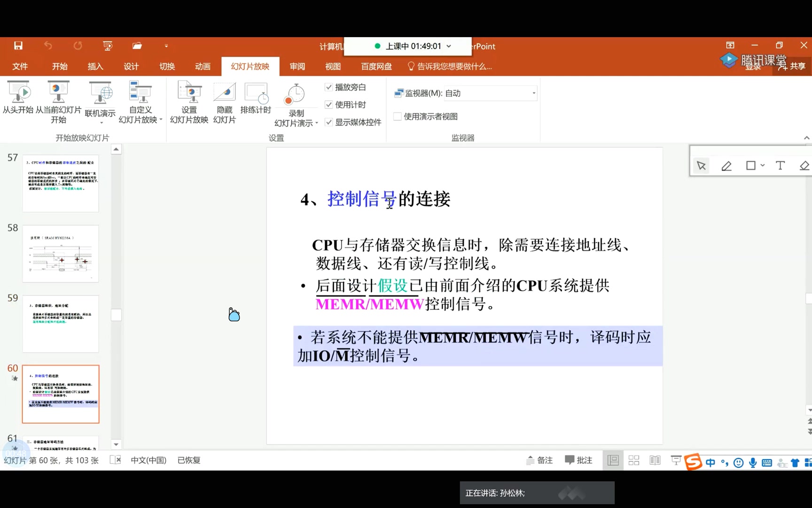Select the pointer tool in annotation toolbar
The height and width of the screenshot is (508, 812).
pos(702,166)
